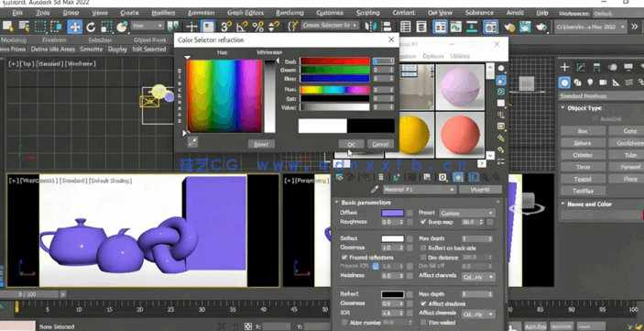This screenshot has width=644, height=331.
Task: Open the Create Selection Set dropdown
Action: pos(330,26)
